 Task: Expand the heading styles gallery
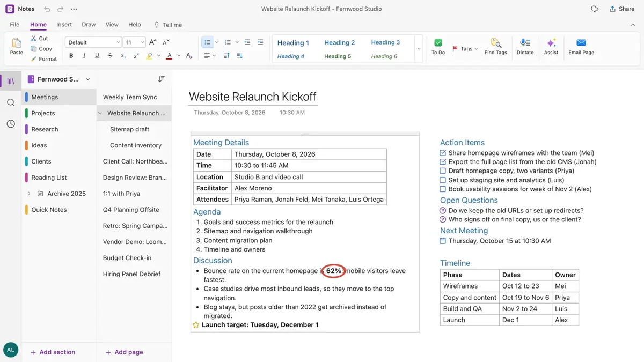tap(419, 49)
